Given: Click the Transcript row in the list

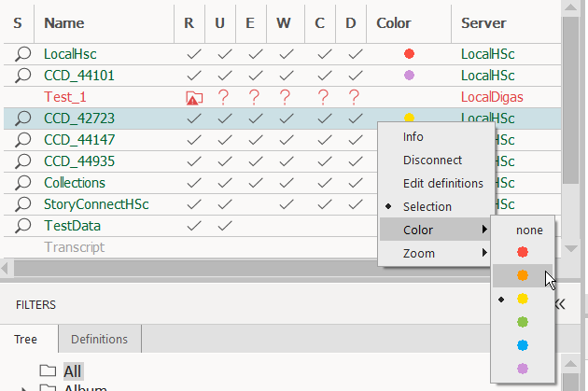Looking at the screenshot, I should pyautogui.click(x=75, y=247).
